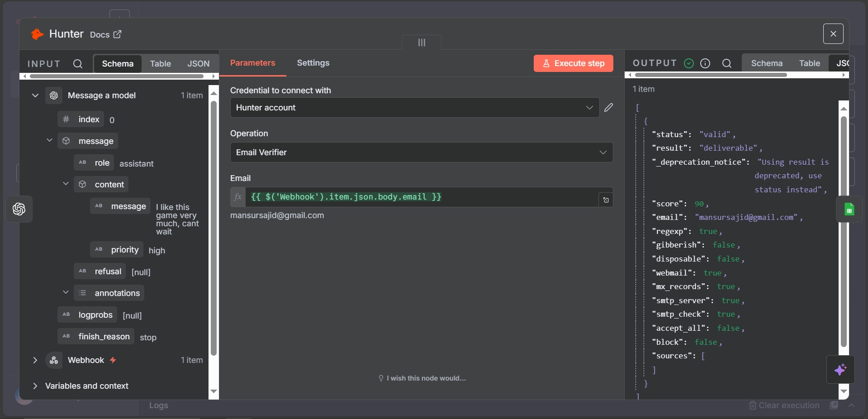The width and height of the screenshot is (868, 419).
Task: Click the output horizontal scrollbar
Action: tap(711, 75)
